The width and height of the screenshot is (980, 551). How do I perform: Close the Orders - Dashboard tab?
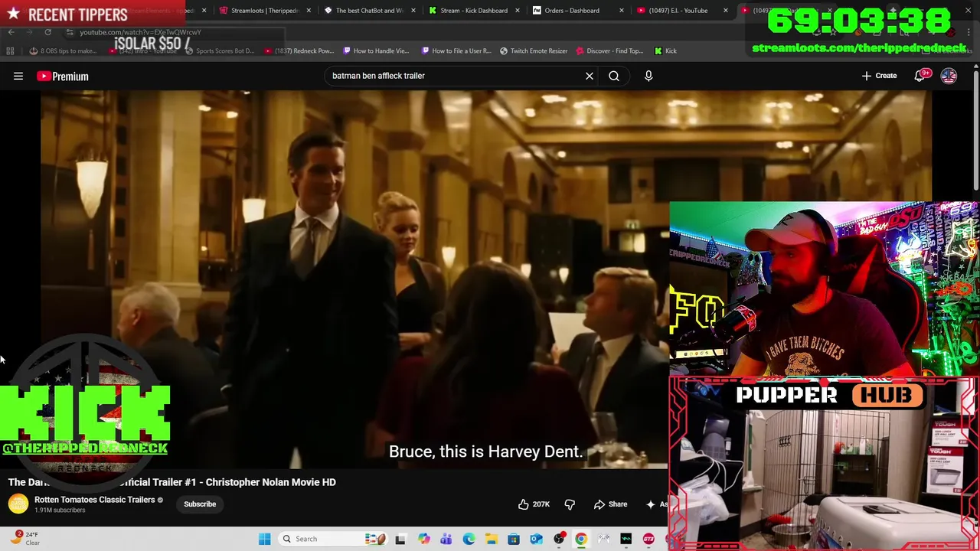621,11
